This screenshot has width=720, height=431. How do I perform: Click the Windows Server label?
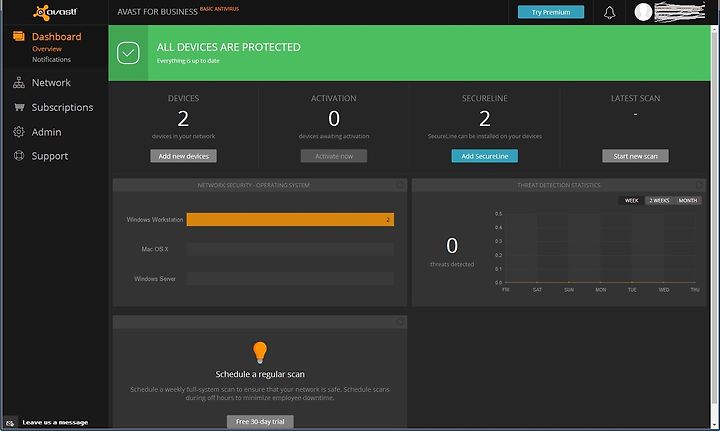[155, 279]
